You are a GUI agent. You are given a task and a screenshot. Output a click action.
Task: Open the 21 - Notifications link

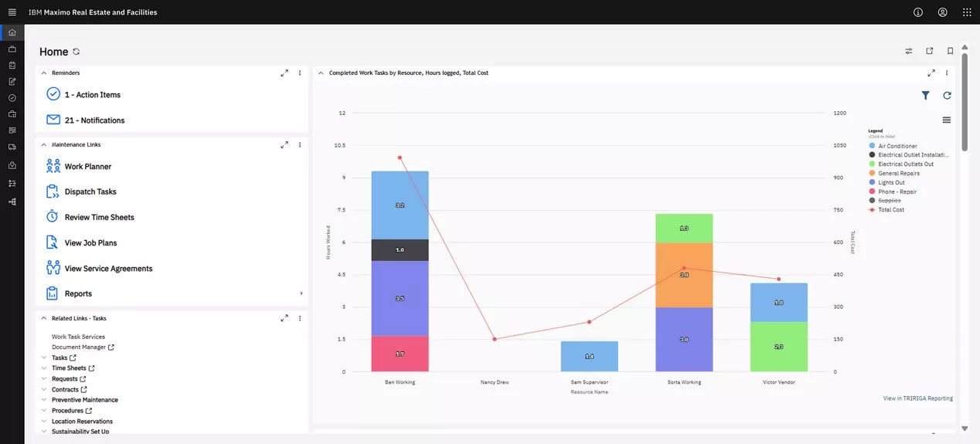point(94,120)
